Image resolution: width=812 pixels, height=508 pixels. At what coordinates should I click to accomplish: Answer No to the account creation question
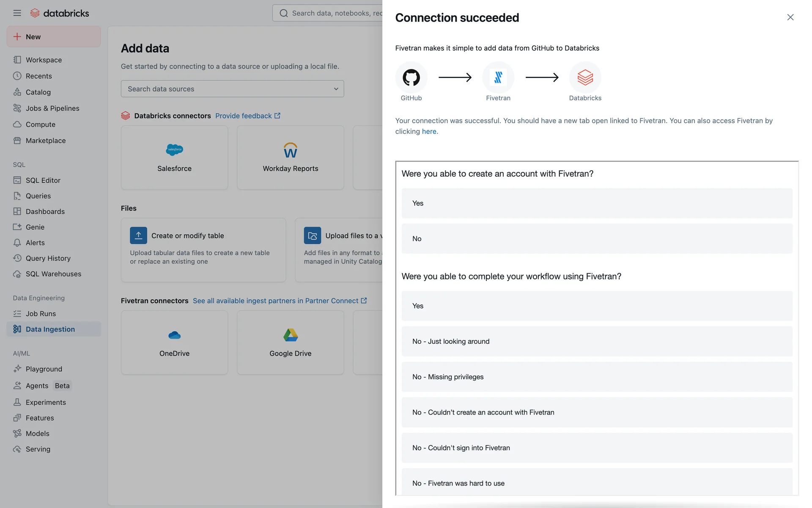pos(596,239)
